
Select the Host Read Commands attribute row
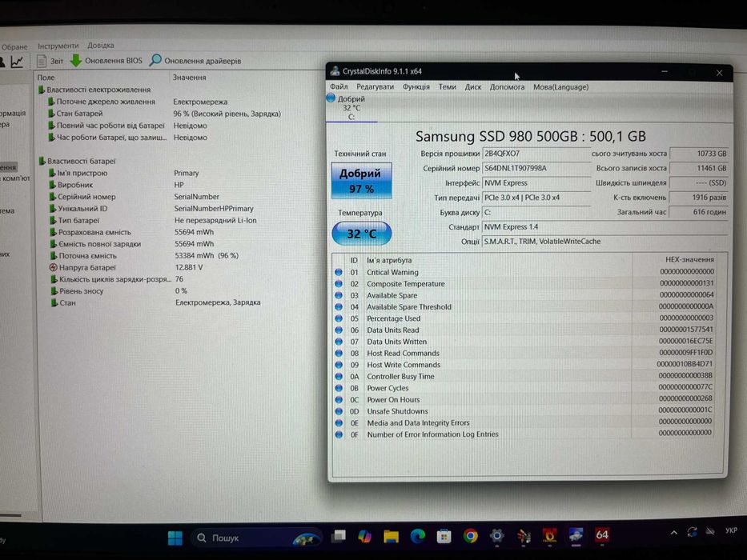[x=526, y=353]
